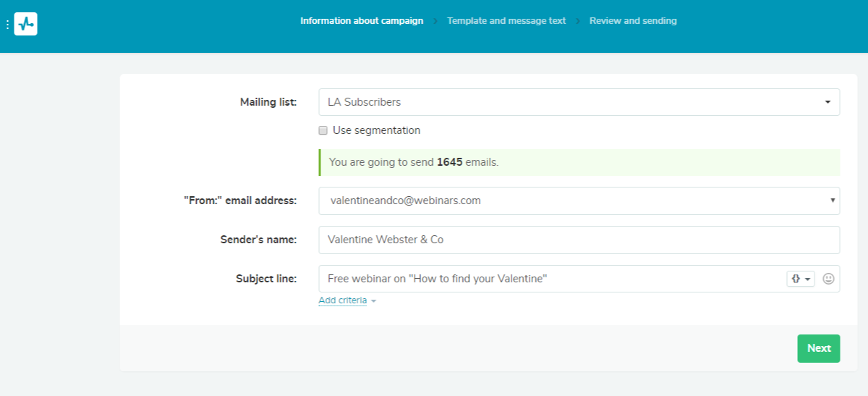This screenshot has height=396, width=868.
Task: Click the Add criteria link
Action: tap(343, 300)
